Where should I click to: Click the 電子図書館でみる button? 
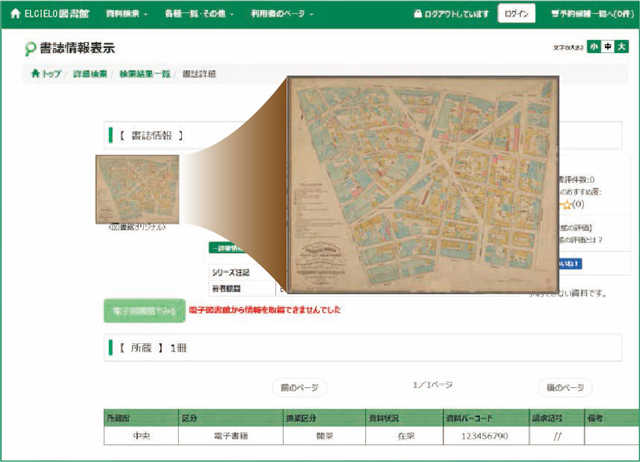[144, 311]
